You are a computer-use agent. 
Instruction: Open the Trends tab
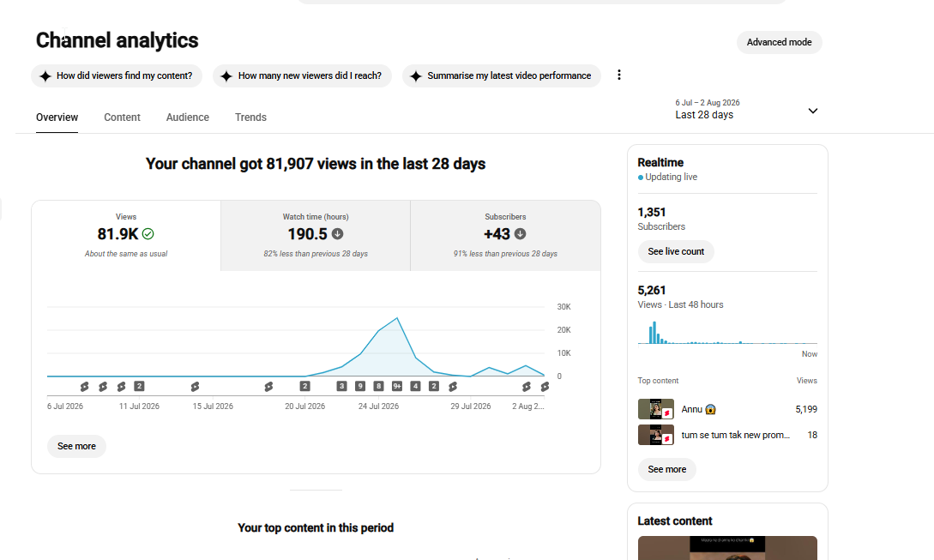250,117
